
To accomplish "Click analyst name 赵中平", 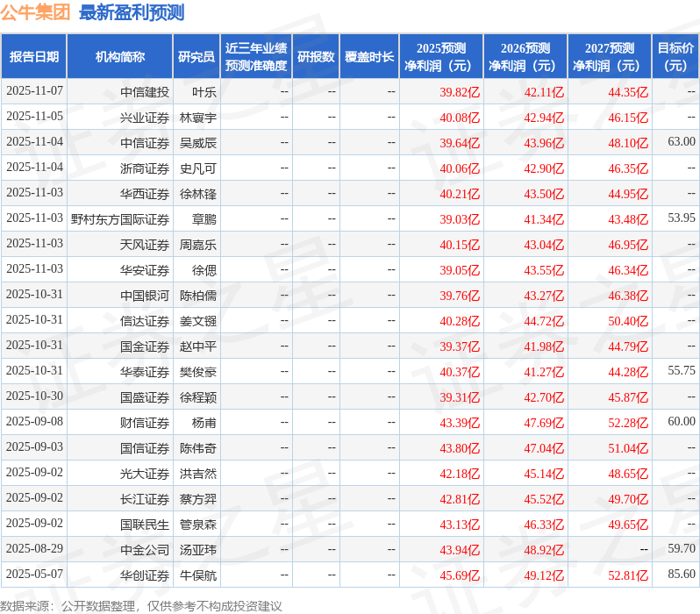I will click(198, 346).
